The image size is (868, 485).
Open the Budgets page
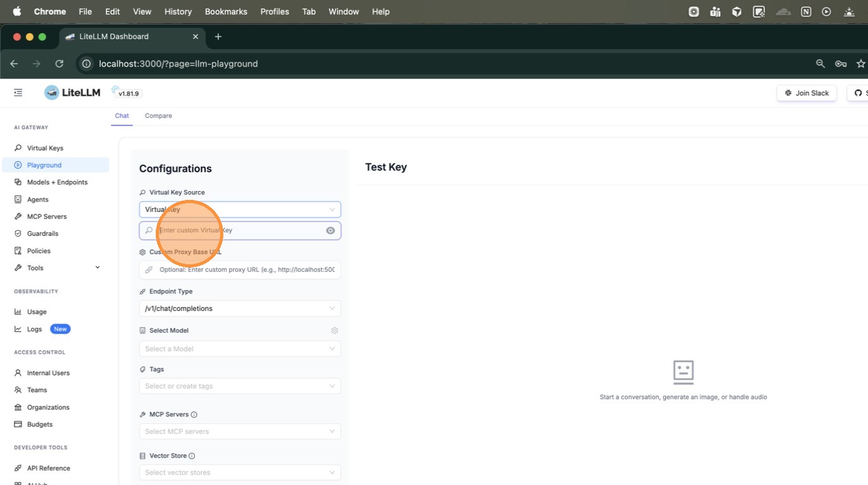(40, 424)
